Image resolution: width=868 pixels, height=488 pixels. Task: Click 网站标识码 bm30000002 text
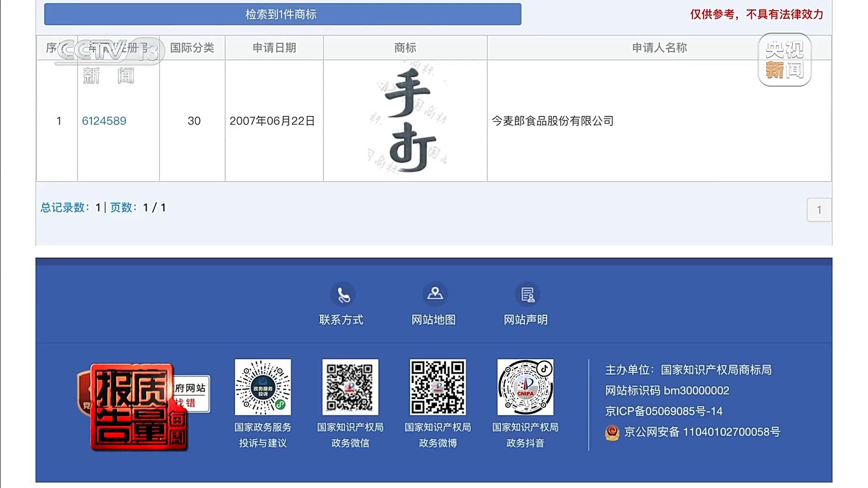pyautogui.click(x=667, y=390)
